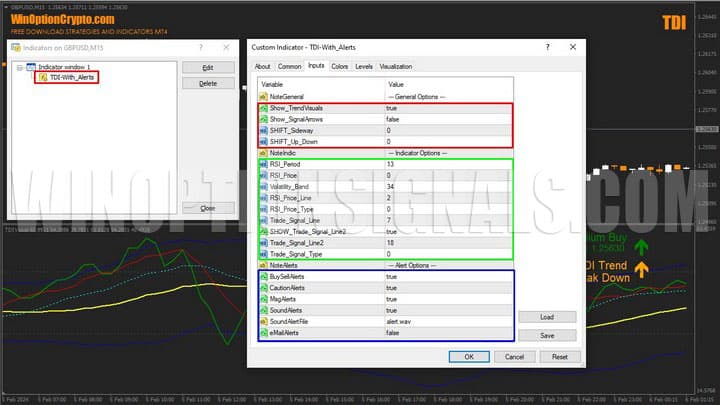Image resolution: width=720 pixels, height=405 pixels.
Task: Click the SoundAlertFile parameter icon
Action: pyautogui.click(x=263, y=320)
